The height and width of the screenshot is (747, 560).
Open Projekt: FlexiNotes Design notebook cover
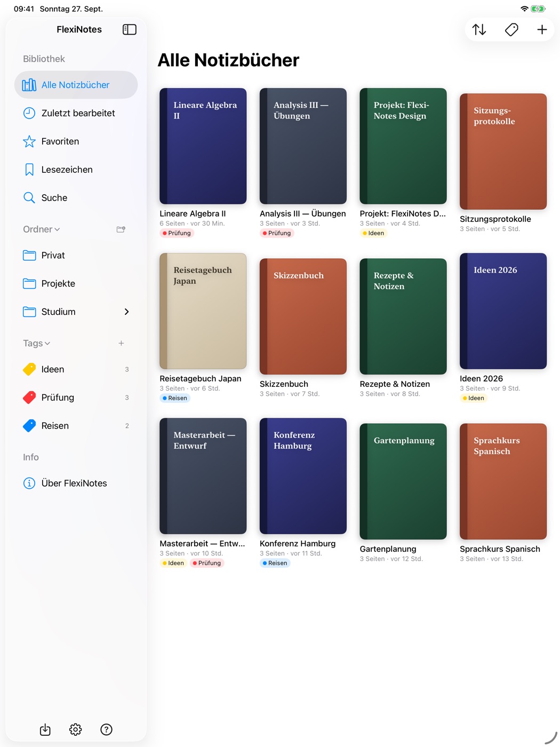click(x=403, y=146)
